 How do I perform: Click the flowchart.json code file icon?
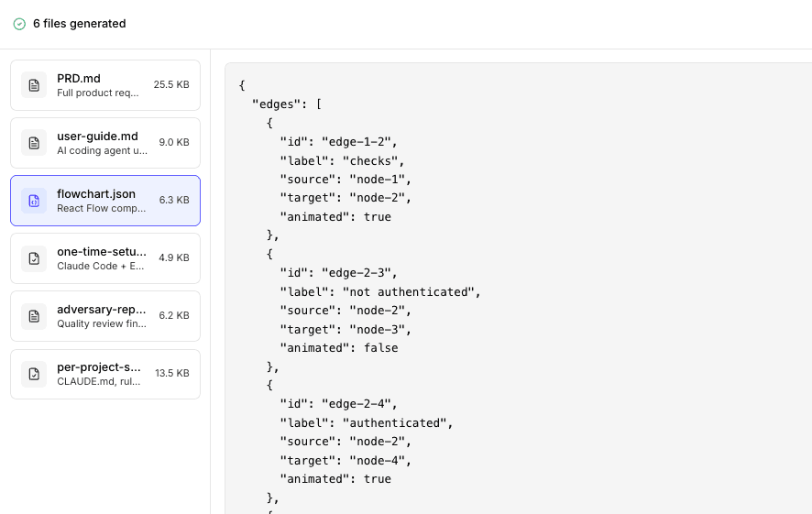click(x=34, y=201)
